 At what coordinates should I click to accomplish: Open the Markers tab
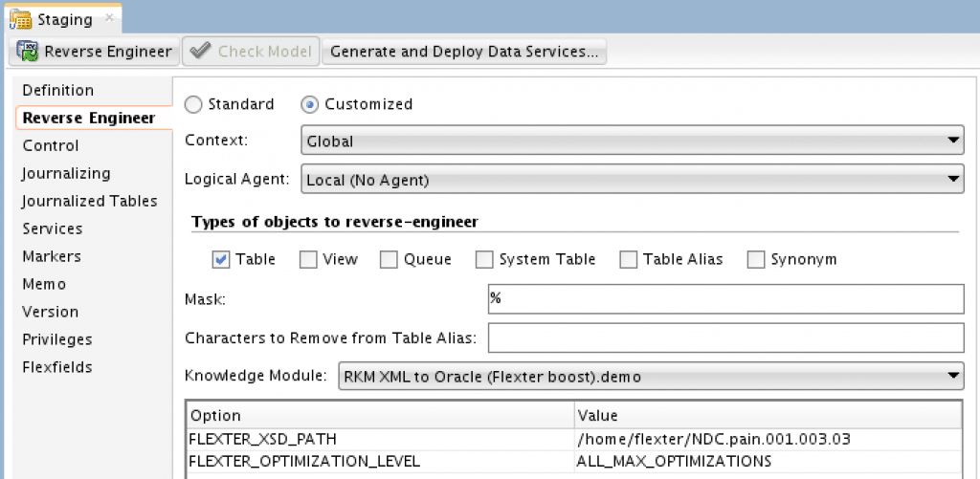pos(52,256)
